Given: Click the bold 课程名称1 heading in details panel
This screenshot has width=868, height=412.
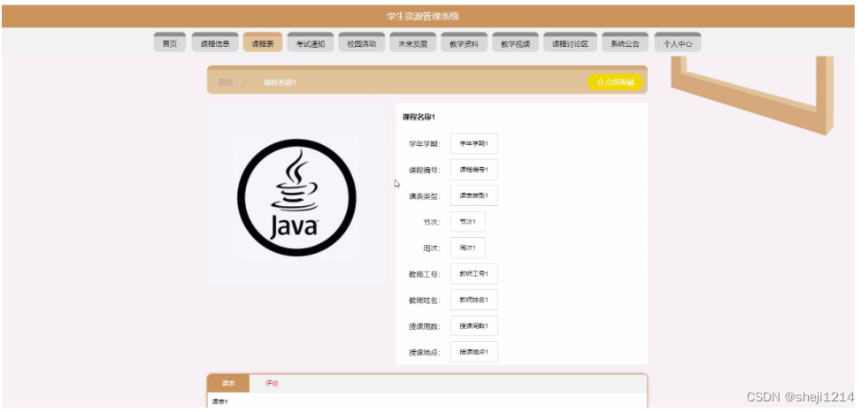Looking at the screenshot, I should (x=419, y=118).
